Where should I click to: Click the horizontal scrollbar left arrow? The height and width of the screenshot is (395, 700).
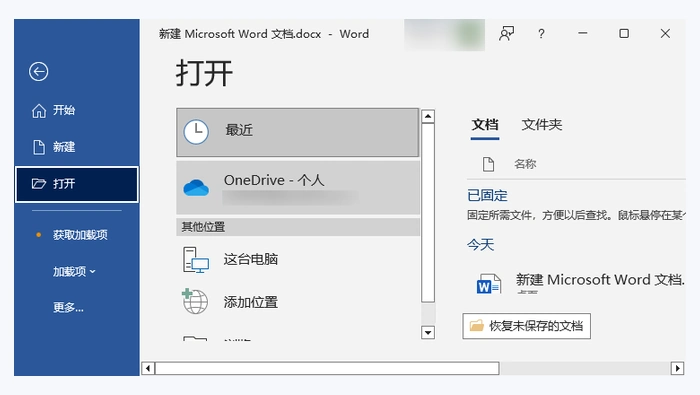[x=148, y=368]
